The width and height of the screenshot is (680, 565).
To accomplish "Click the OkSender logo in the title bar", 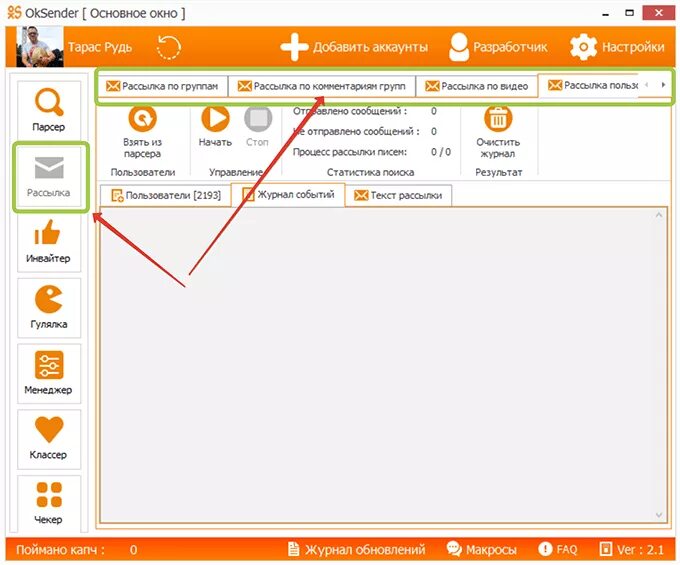I will (14, 12).
